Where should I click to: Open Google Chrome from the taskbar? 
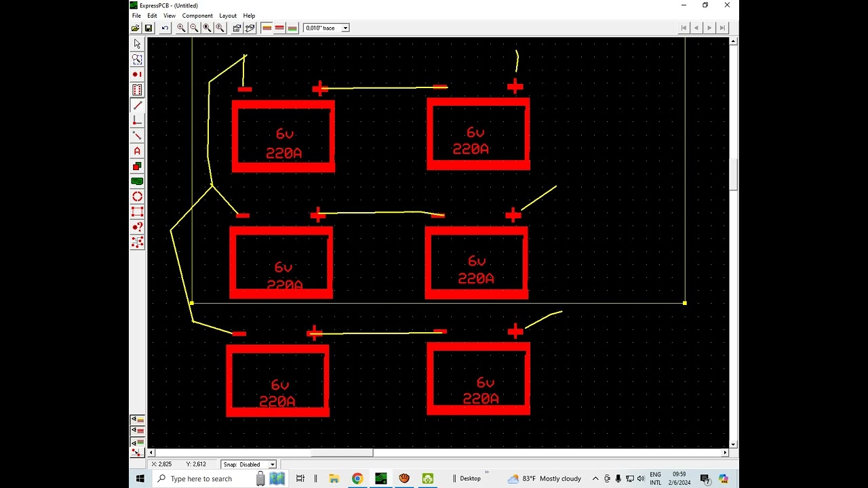point(357,479)
